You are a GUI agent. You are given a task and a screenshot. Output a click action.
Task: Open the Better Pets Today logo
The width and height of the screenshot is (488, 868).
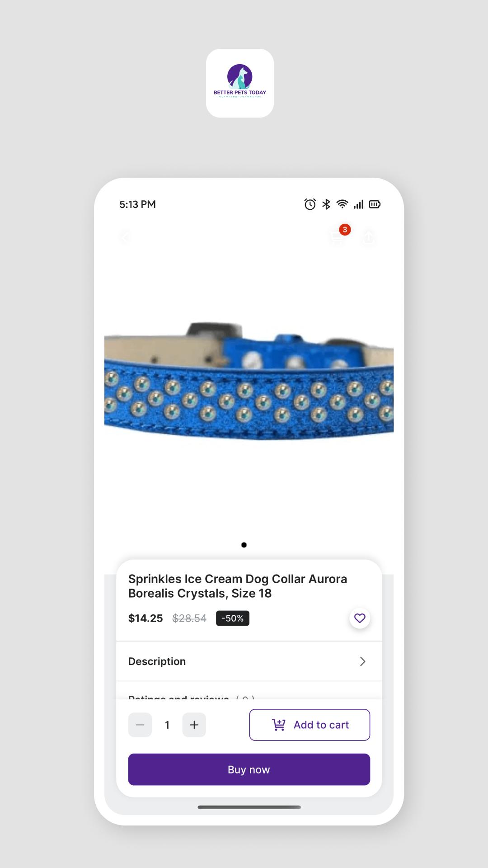click(x=240, y=83)
